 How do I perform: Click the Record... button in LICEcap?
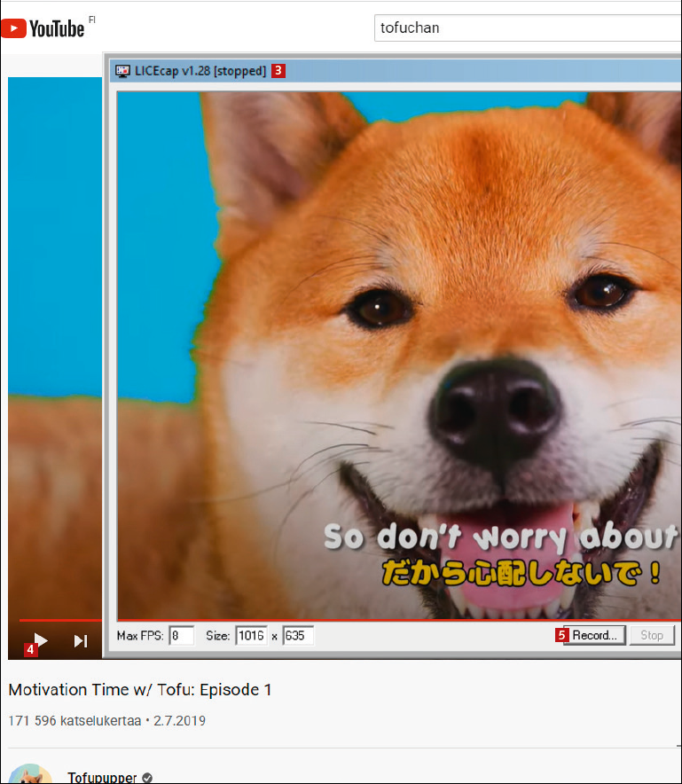coord(594,636)
